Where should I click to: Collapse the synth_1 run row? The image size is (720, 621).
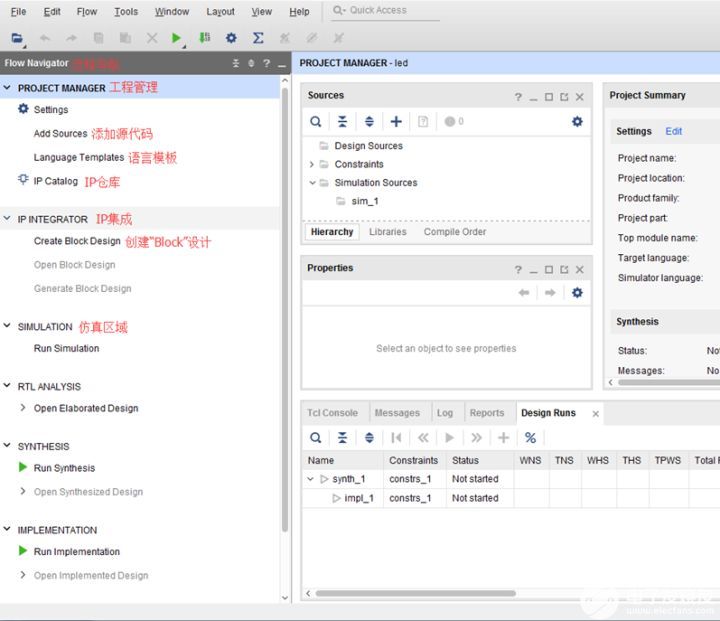[310, 479]
